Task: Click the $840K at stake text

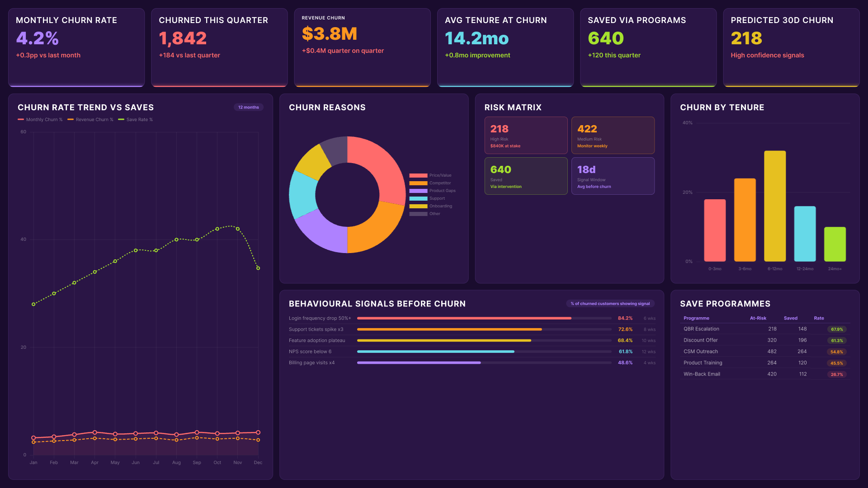Action: [x=505, y=146]
